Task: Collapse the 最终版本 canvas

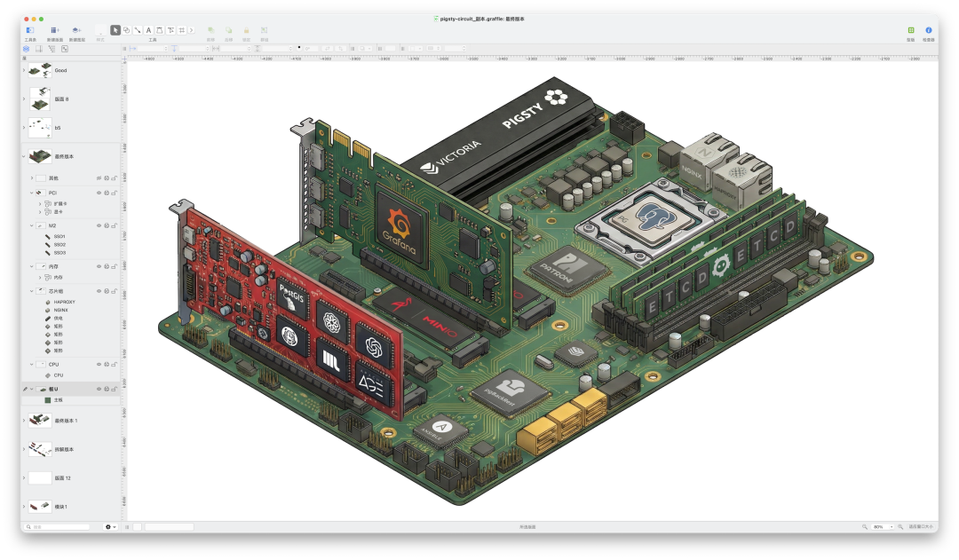Action: coord(24,156)
